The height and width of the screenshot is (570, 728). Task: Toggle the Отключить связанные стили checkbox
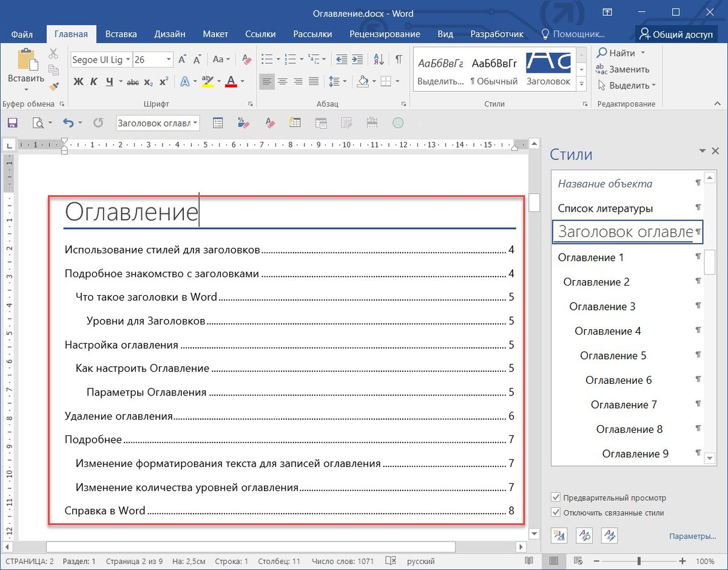pos(556,513)
